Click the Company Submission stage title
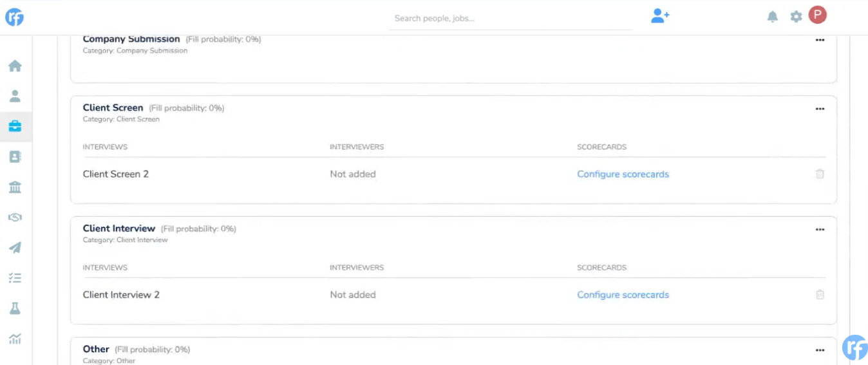 [x=131, y=39]
